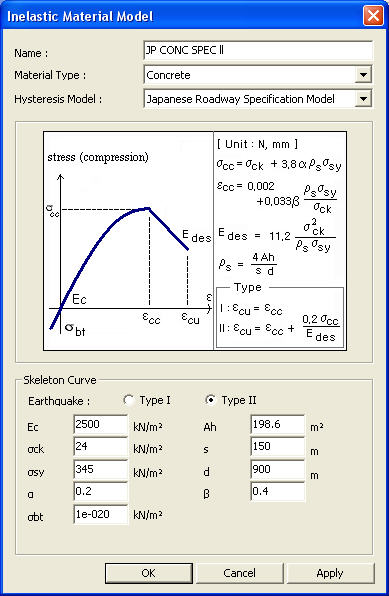Screen dimensions: 389x596
Task: Click the Concrete material type combo box
Action: pos(258,75)
